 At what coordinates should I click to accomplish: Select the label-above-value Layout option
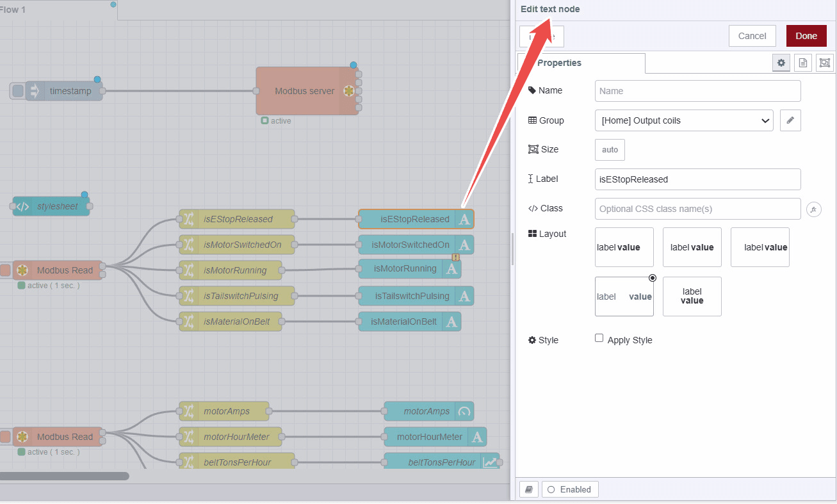pyautogui.click(x=692, y=297)
